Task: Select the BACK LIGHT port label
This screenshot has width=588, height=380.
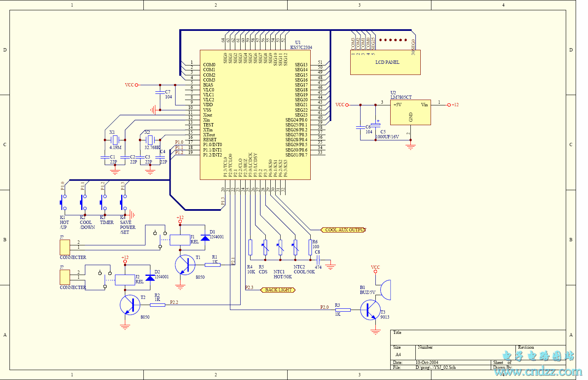Action: point(278,290)
